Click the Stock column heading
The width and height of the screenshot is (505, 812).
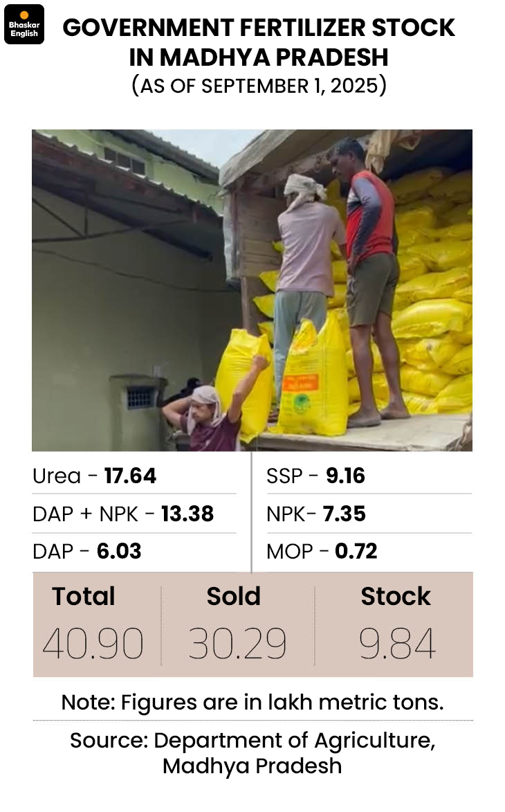396,596
